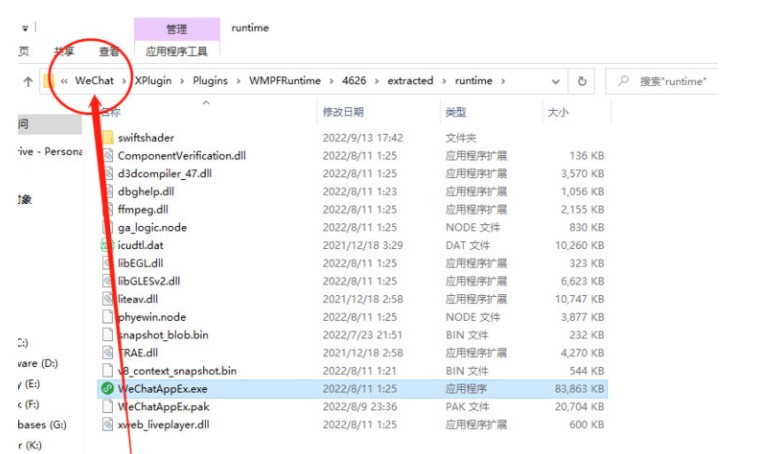Select ffmpeg.dll file name
765x454 pixels.
(143, 210)
